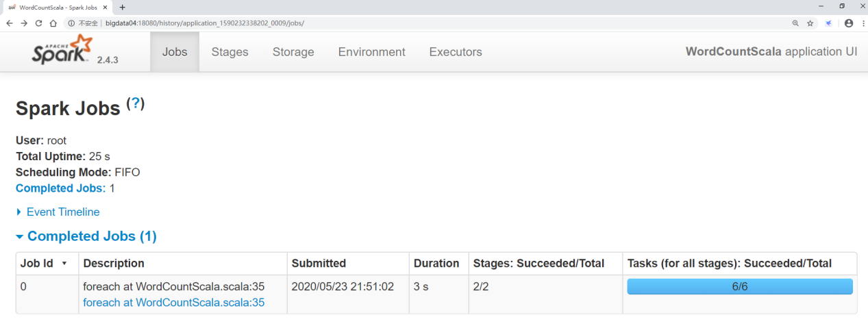
Task: Click the Apache Spark logo
Action: tap(61, 50)
